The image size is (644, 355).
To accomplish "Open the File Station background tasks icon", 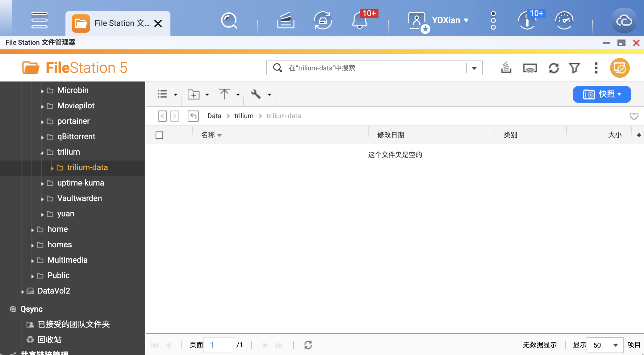I will (506, 68).
